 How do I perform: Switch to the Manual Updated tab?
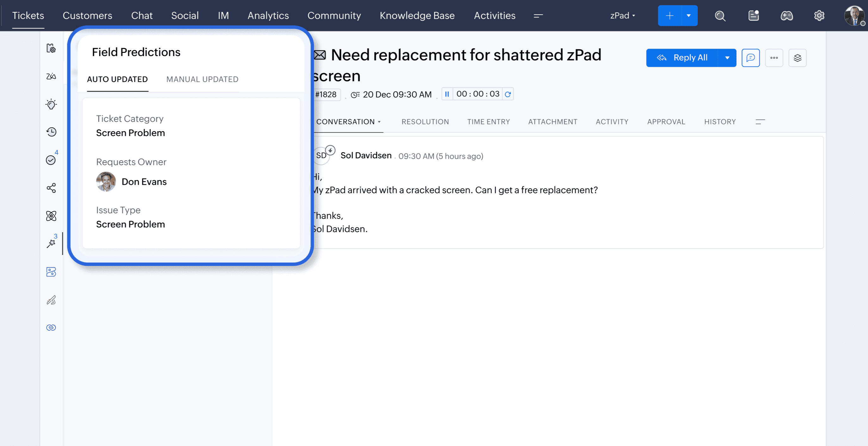point(202,79)
